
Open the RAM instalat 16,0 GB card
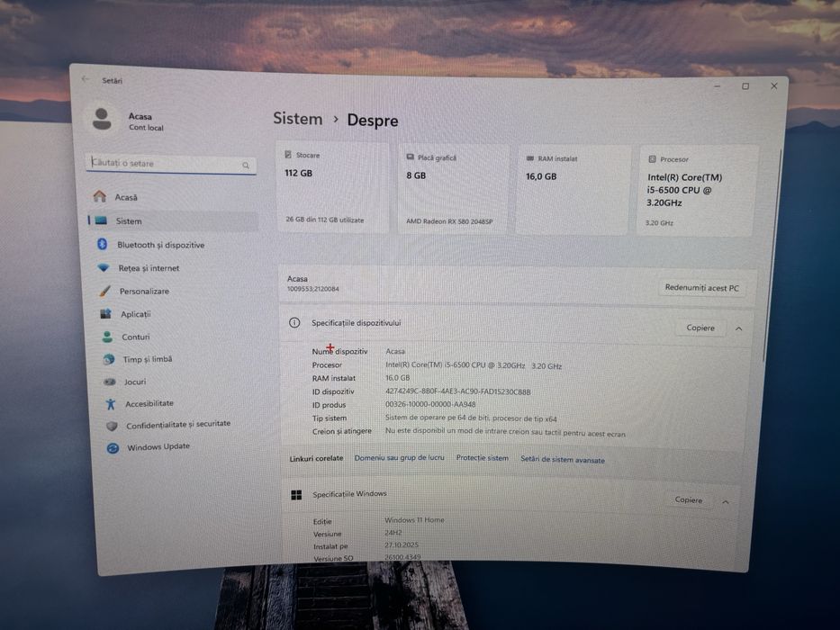[572, 190]
